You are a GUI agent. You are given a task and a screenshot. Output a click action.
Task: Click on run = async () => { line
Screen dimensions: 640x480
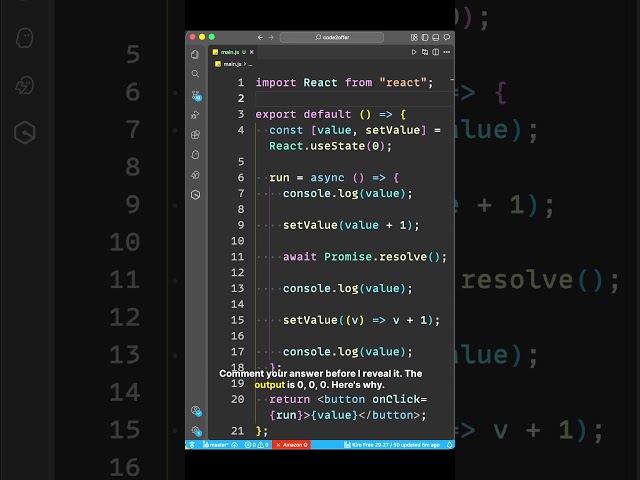[334, 178]
